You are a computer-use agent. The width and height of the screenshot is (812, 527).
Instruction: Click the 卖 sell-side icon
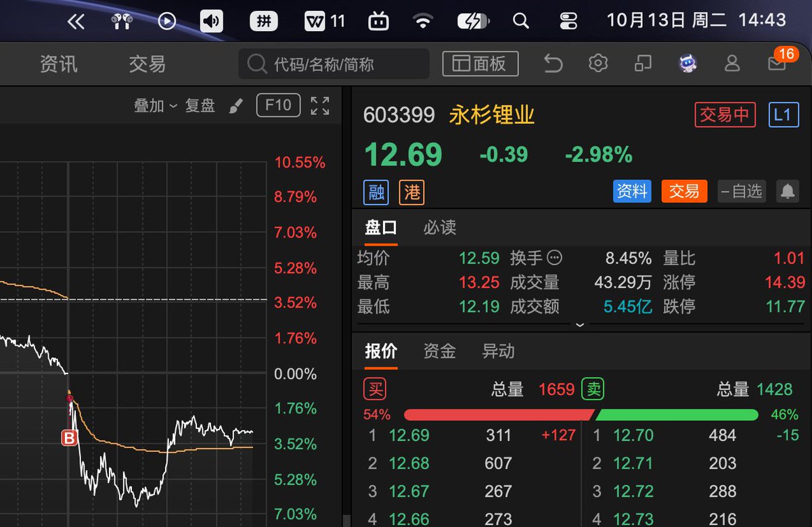pyautogui.click(x=593, y=389)
